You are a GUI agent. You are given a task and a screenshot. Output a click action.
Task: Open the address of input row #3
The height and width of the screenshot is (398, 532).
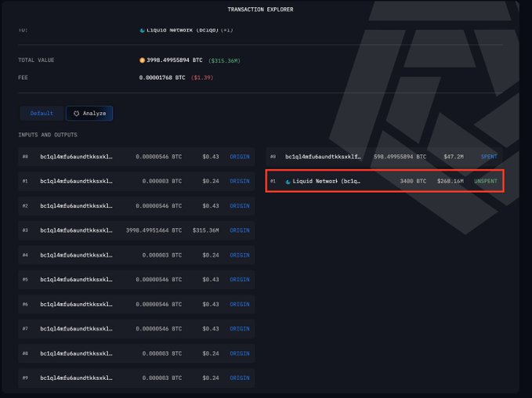76,230
